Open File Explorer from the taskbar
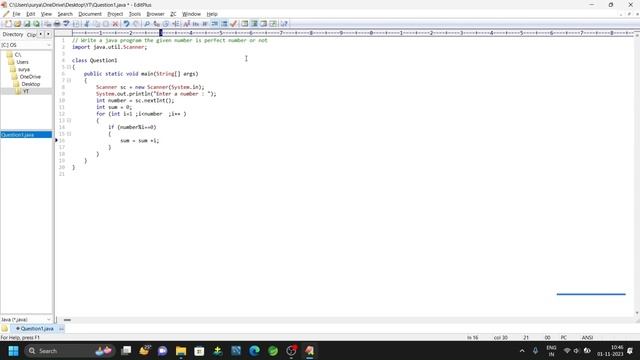The height and width of the screenshot is (360, 640). click(x=181, y=351)
